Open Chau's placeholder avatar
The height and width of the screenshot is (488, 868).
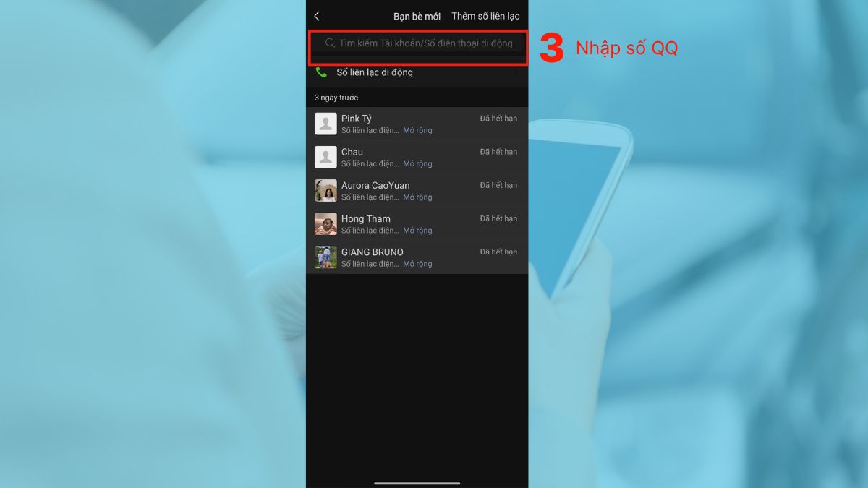click(x=325, y=157)
